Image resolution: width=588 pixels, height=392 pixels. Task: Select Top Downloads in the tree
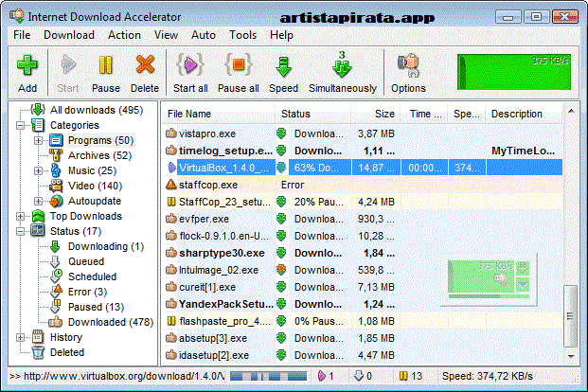(x=86, y=217)
